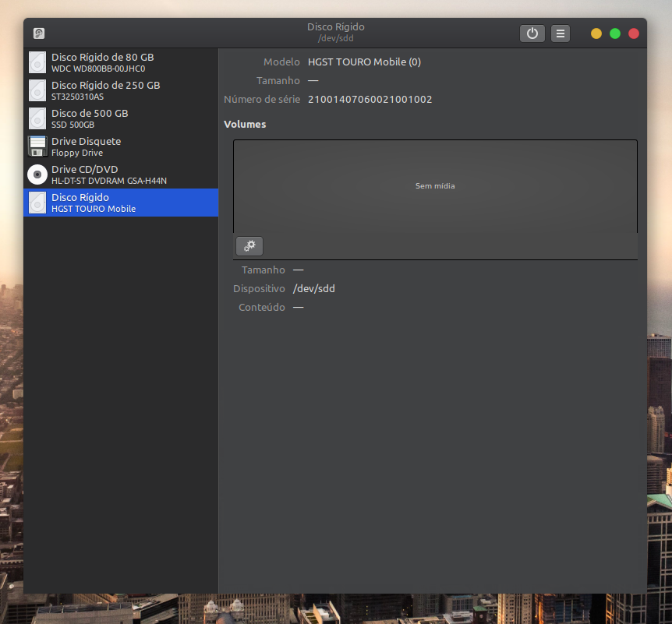The height and width of the screenshot is (624, 672).
Task: Click the serial number 2100140706002100​1002
Action: [370, 100]
